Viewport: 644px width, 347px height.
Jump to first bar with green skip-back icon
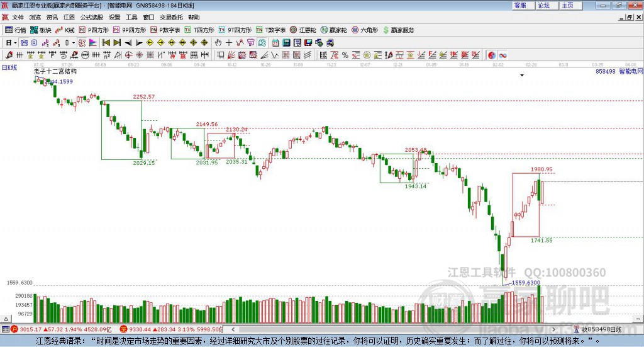(x=106, y=43)
